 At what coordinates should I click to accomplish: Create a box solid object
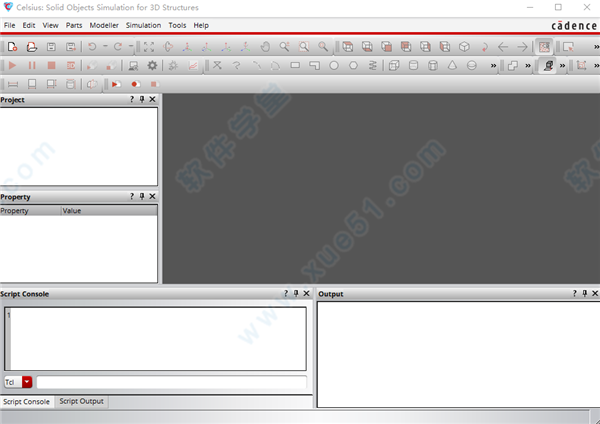[394, 65]
